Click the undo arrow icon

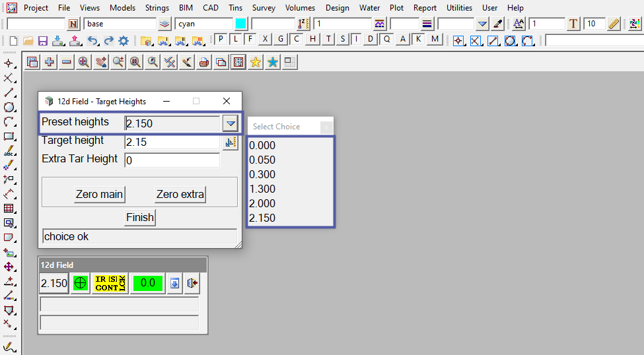pyautogui.click(x=93, y=41)
